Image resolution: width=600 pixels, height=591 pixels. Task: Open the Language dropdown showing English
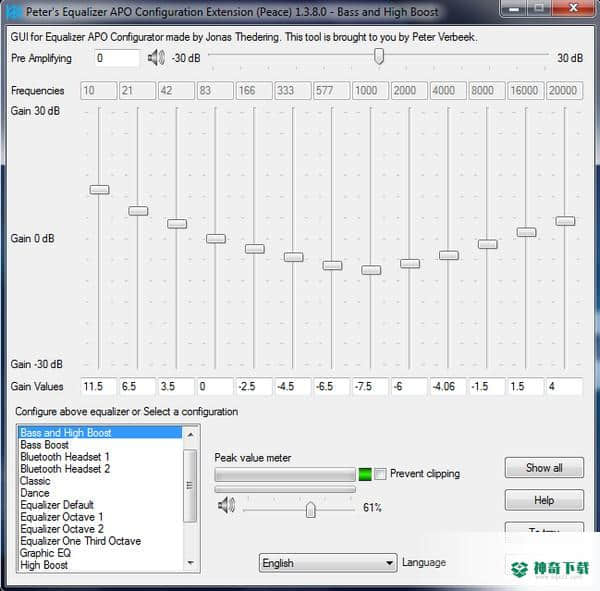pos(328,563)
